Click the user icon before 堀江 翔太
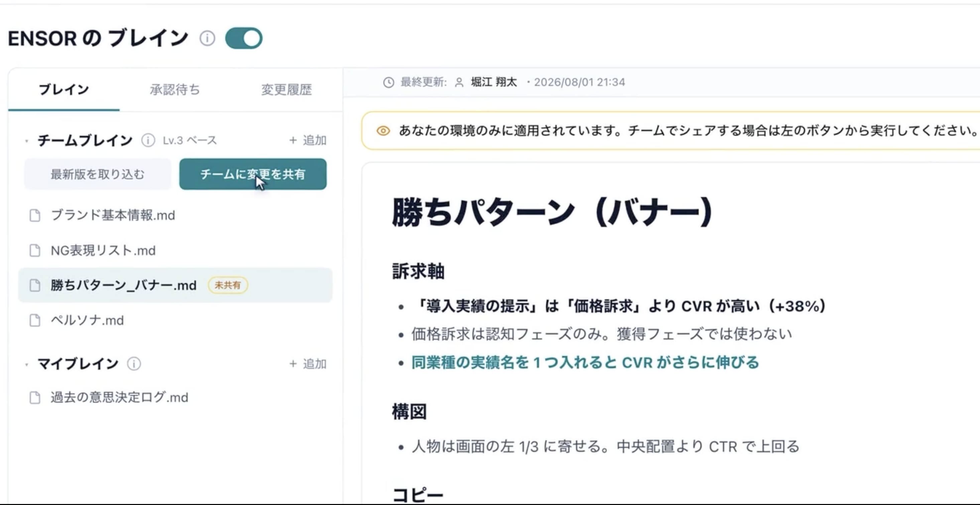 click(459, 82)
